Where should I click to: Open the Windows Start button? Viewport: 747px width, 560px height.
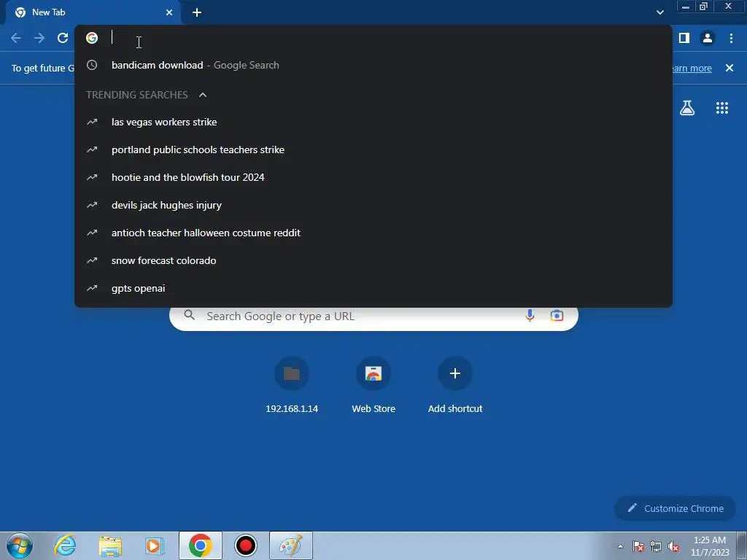(20, 545)
